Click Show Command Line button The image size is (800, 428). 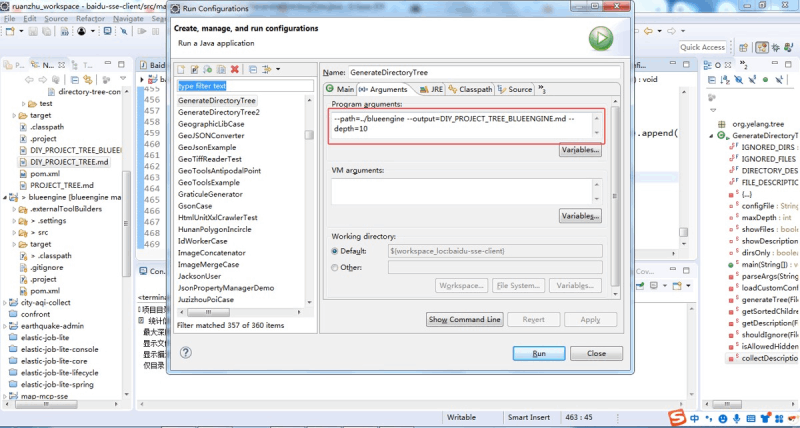[464, 319]
